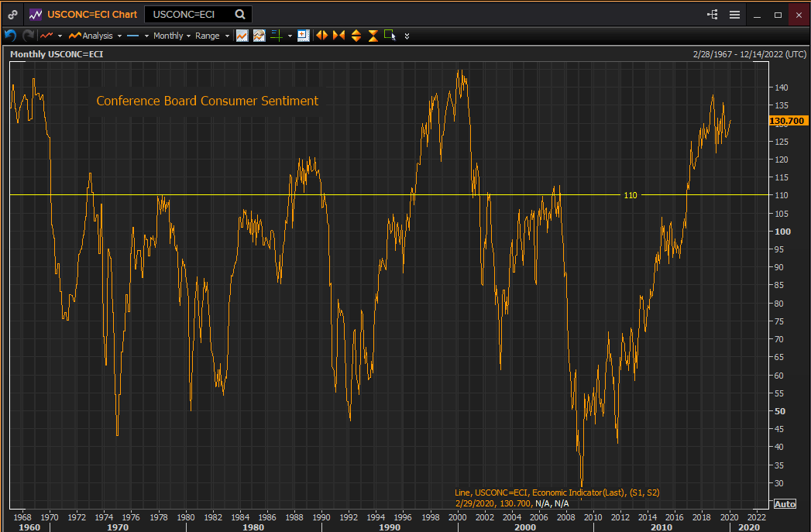Expand the toolbar overflow chevron

407,36
